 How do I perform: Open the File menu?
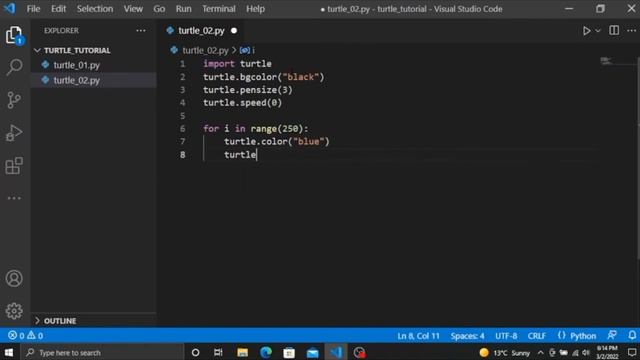pyautogui.click(x=33, y=9)
